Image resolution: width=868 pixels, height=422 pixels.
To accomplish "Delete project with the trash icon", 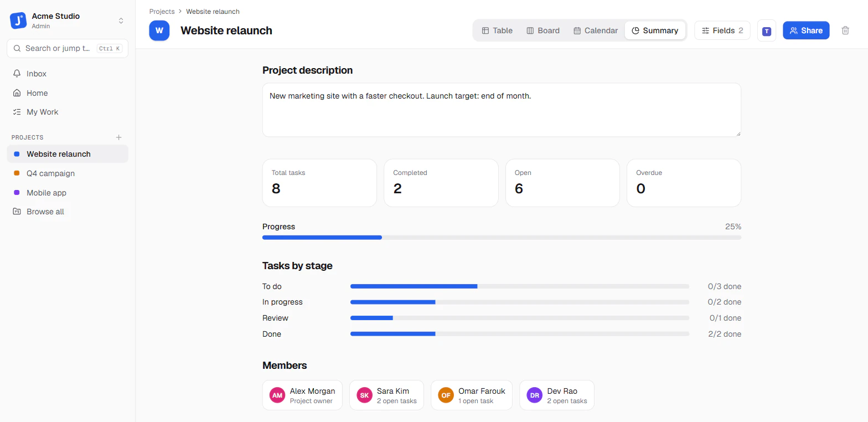I will point(845,30).
